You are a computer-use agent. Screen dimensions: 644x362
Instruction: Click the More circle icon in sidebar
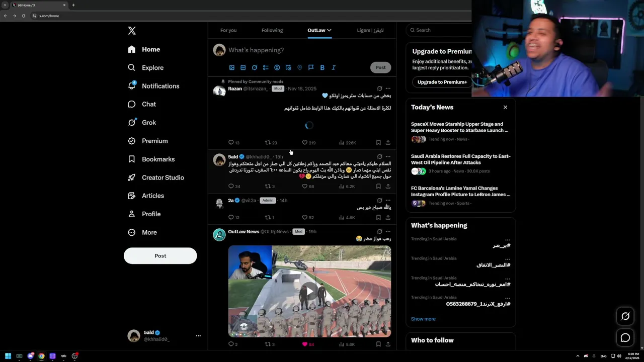132,232
